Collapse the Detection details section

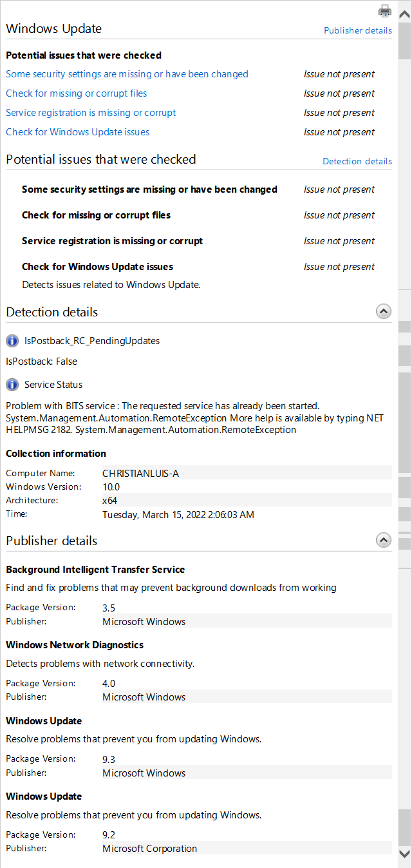click(x=383, y=312)
